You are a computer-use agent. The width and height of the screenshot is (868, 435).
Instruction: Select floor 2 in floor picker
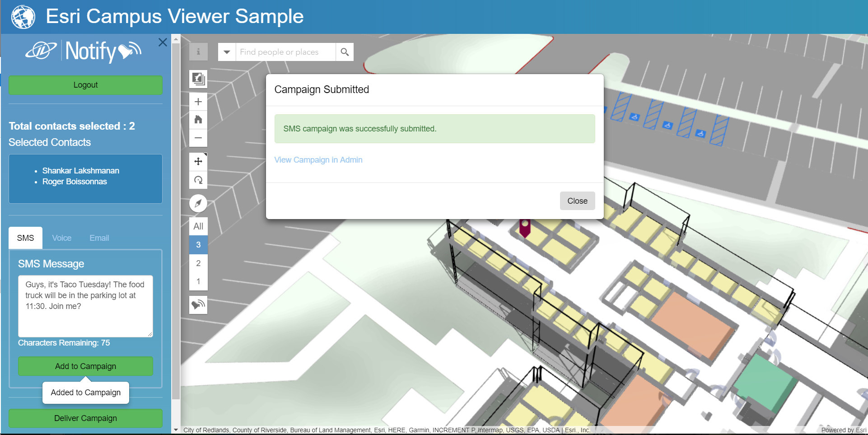(x=198, y=263)
